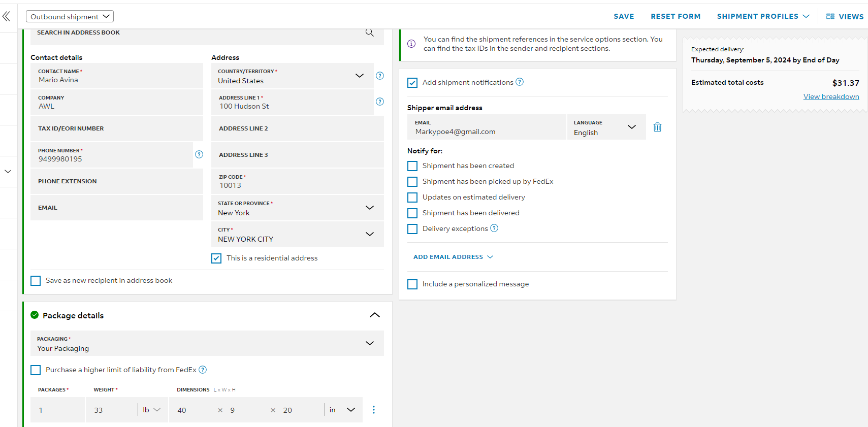Open View breakdown link for costs
The image size is (868, 427).
[831, 96]
